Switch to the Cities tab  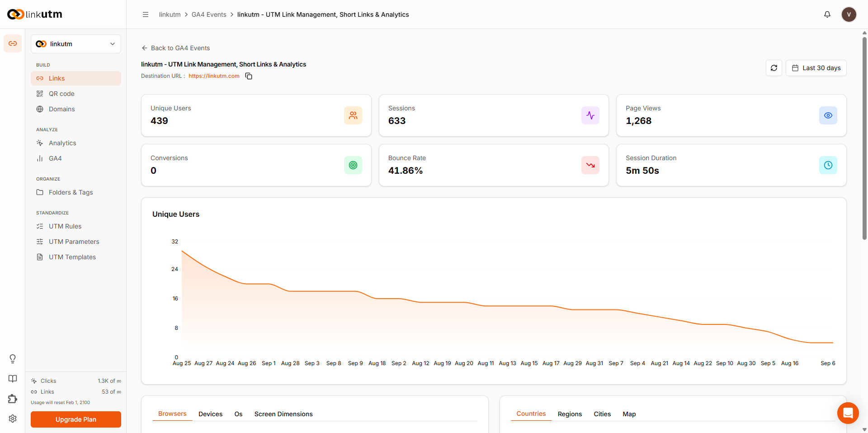[602, 414]
